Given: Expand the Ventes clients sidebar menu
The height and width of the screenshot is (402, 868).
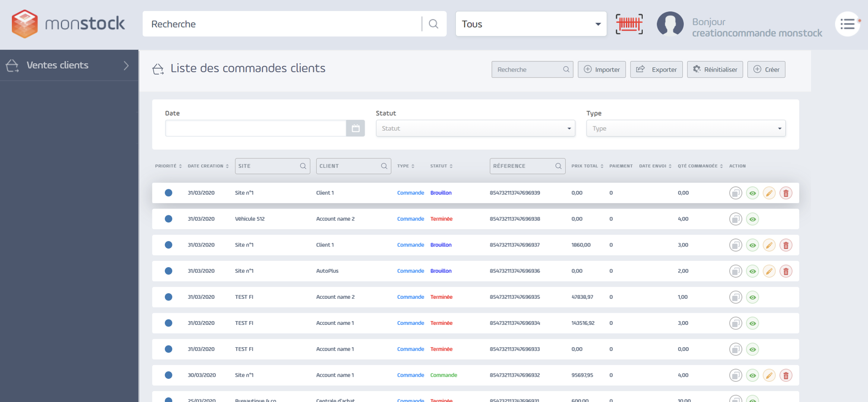Looking at the screenshot, I should 69,65.
